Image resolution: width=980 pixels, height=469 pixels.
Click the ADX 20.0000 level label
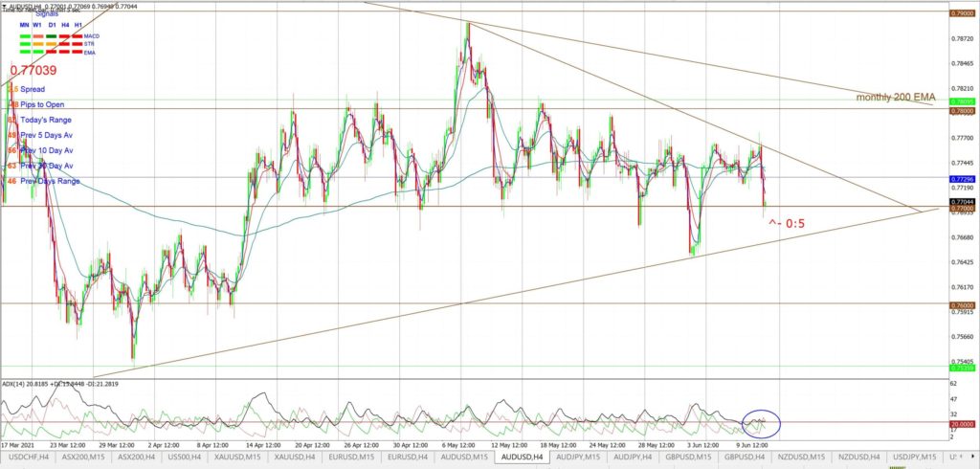(x=962, y=423)
